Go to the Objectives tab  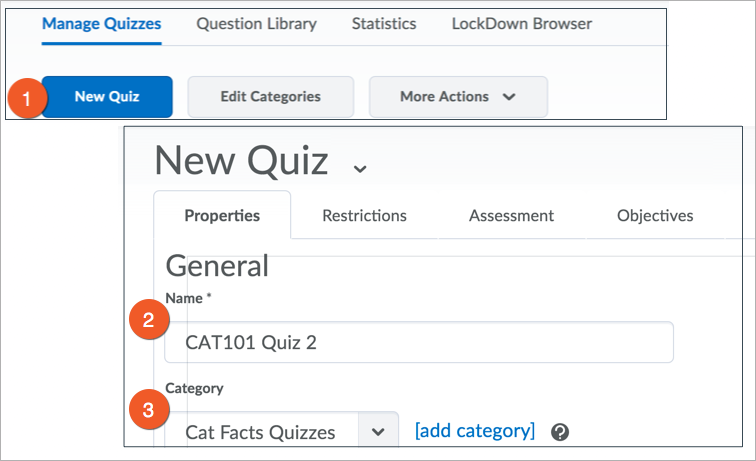655,215
